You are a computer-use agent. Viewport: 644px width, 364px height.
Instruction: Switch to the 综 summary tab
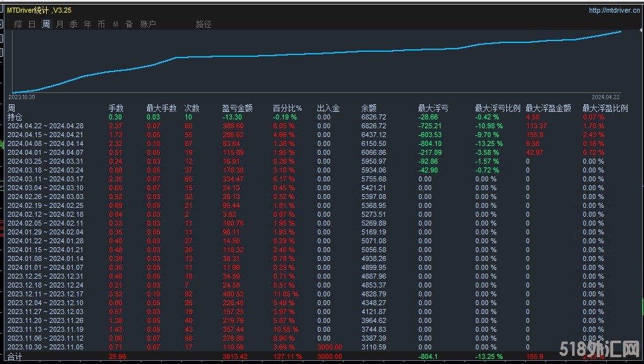(x=18, y=24)
